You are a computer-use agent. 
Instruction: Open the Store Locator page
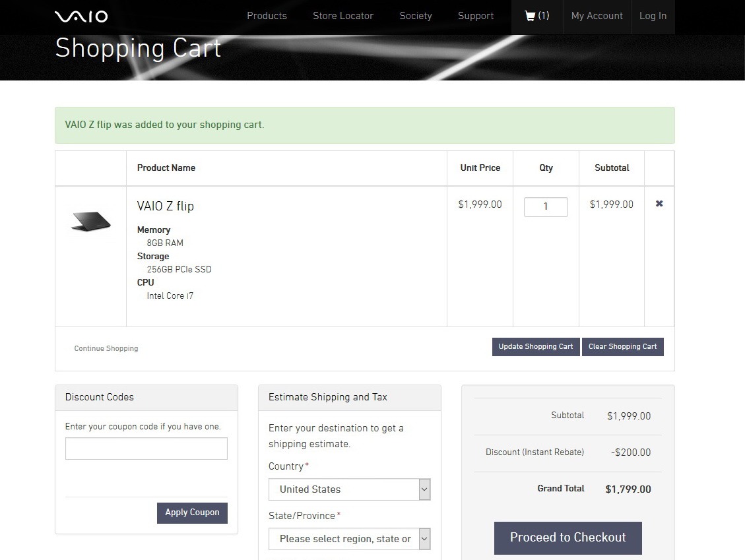[343, 16]
